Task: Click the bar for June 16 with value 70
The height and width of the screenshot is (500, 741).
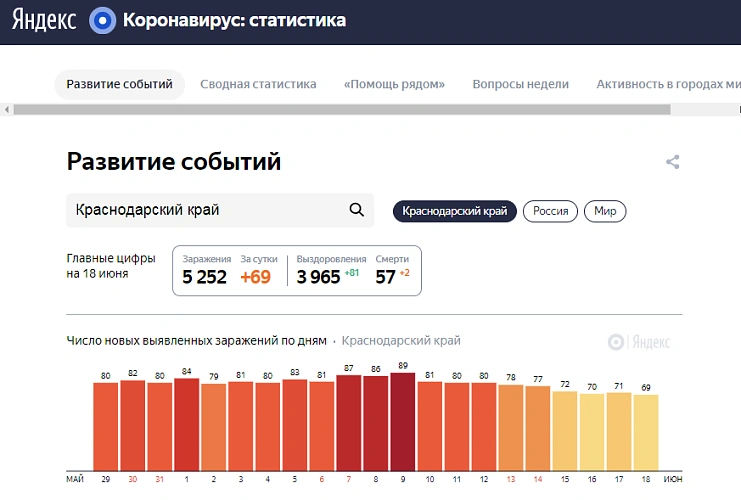Action: coord(592,432)
